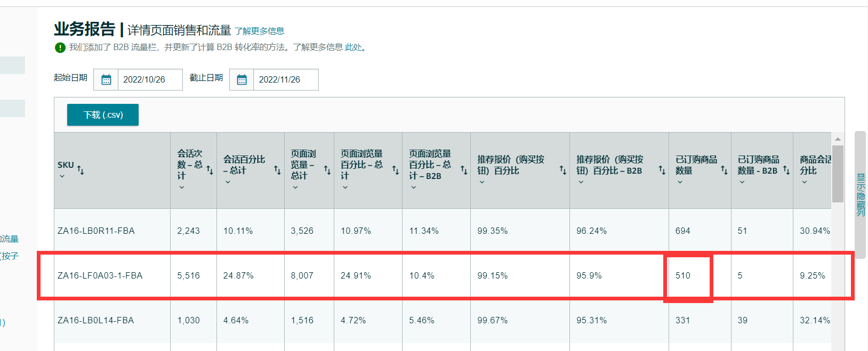Expand chevron under 会话百分比–总计 header
The image size is (868, 351).
(x=228, y=182)
